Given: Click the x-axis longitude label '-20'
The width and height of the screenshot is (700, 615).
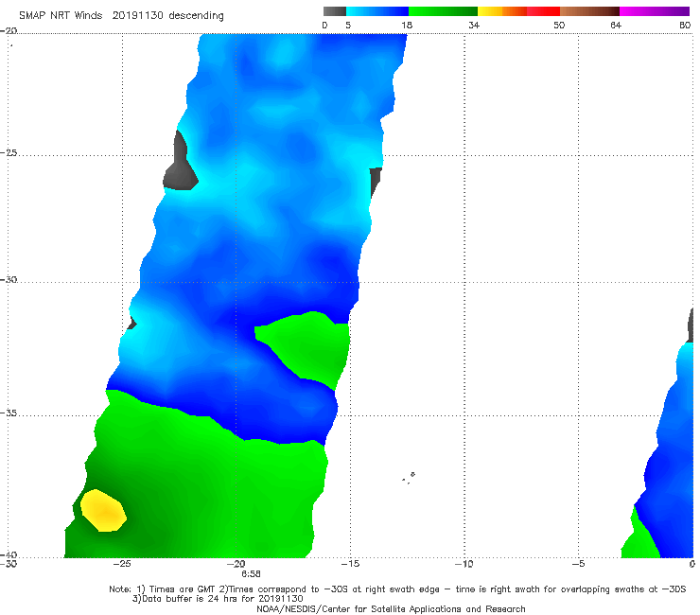Looking at the screenshot, I should (x=236, y=564).
